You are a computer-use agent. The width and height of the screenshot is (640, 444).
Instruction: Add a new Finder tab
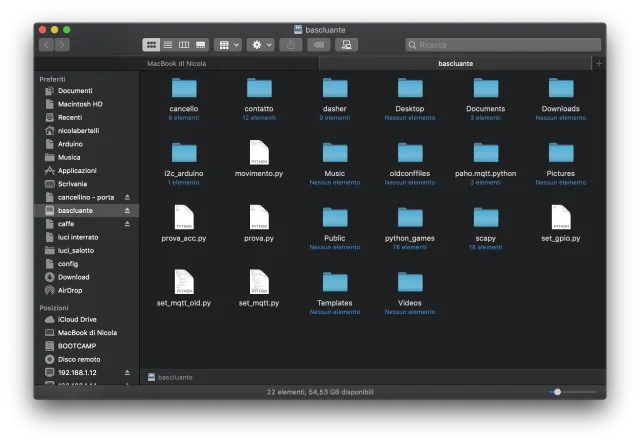[x=598, y=63]
